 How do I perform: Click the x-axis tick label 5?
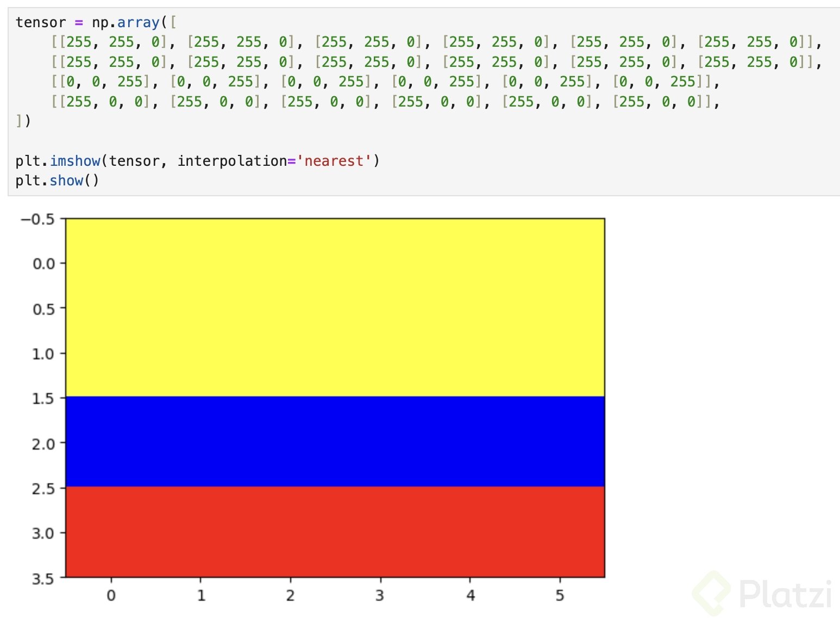(x=560, y=596)
